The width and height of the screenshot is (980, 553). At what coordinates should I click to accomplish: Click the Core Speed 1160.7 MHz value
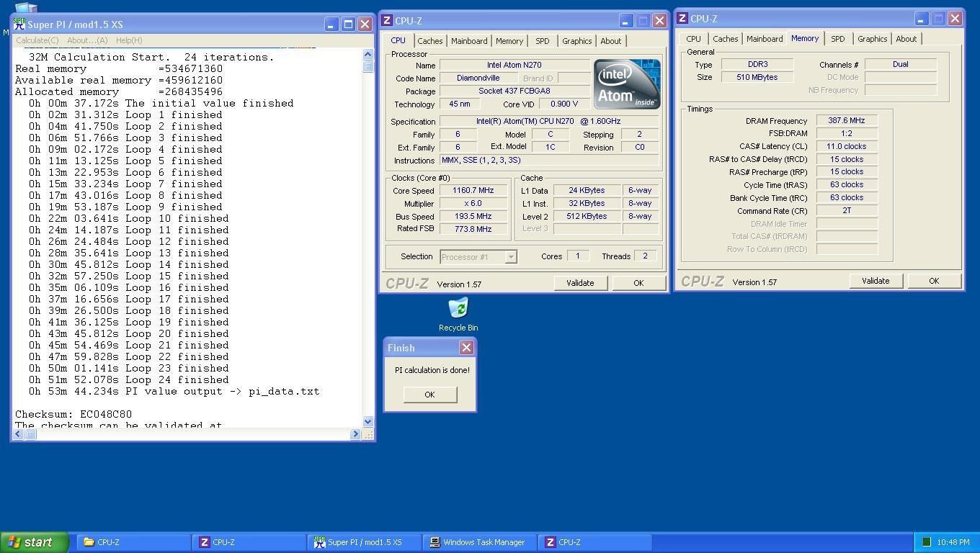pyautogui.click(x=473, y=191)
